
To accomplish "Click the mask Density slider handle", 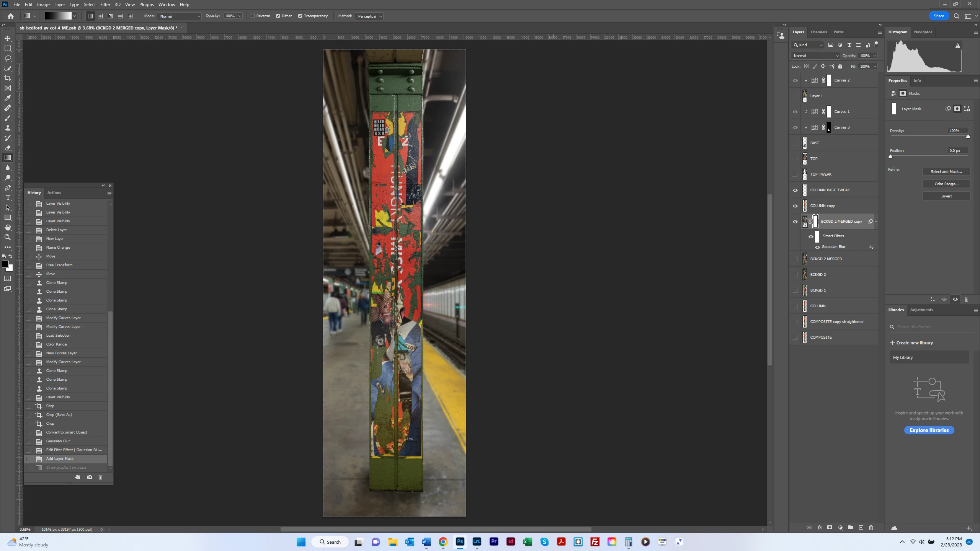I will coord(968,137).
